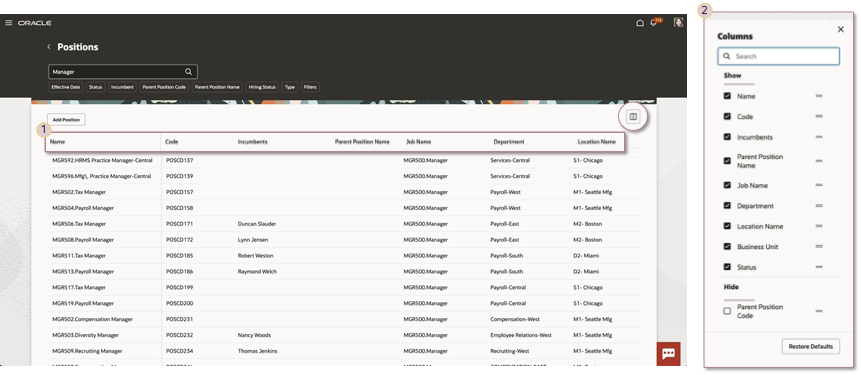Go back using Positions back arrow

pyautogui.click(x=48, y=47)
